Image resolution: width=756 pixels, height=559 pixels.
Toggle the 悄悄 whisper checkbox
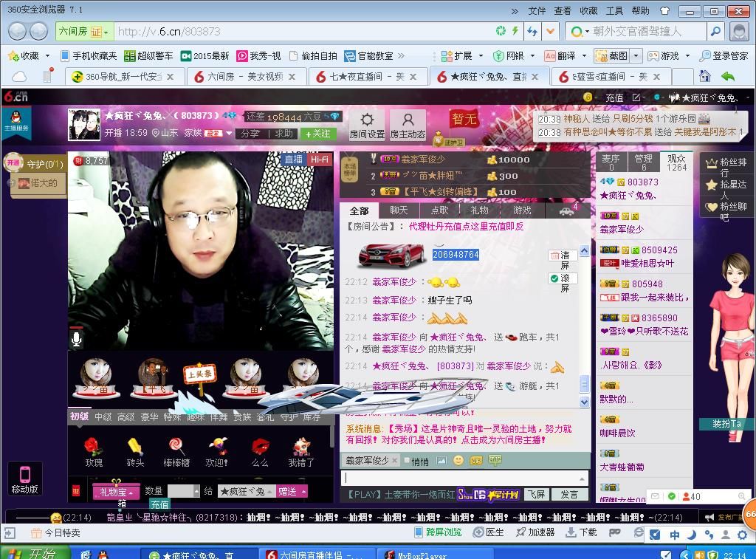point(407,460)
